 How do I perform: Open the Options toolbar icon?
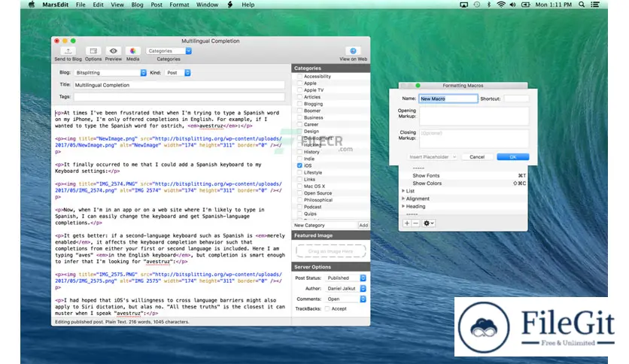(93, 51)
